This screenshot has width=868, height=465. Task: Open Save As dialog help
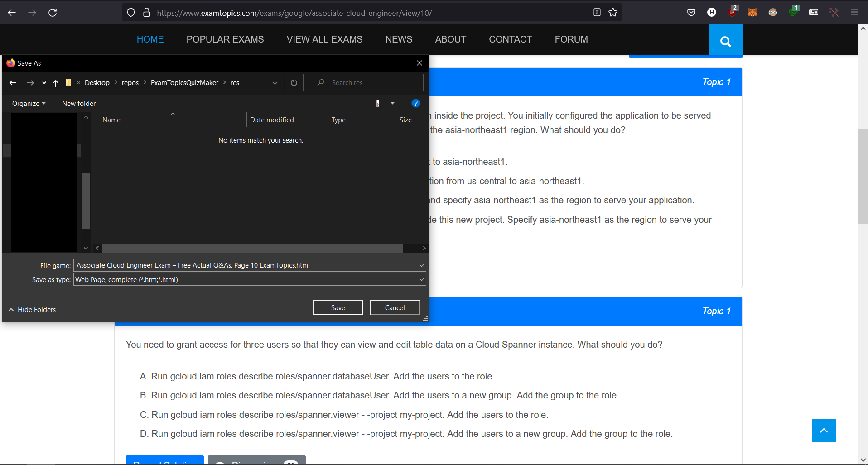point(415,103)
